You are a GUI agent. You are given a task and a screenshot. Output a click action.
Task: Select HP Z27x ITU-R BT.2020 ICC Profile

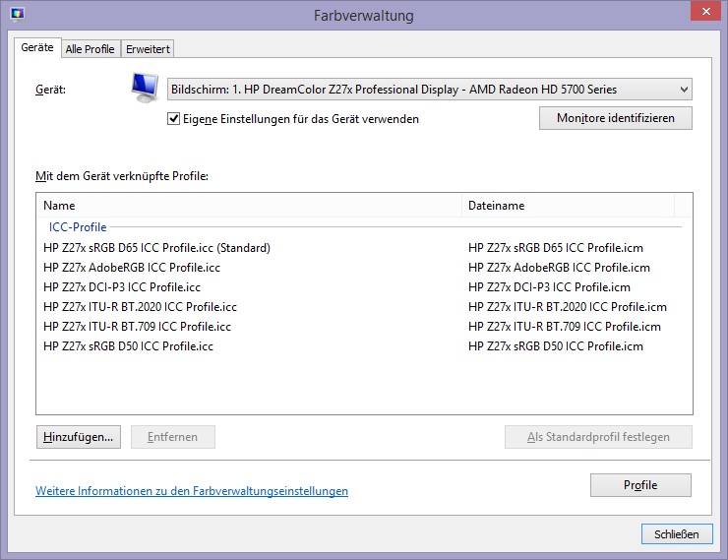click(x=140, y=307)
